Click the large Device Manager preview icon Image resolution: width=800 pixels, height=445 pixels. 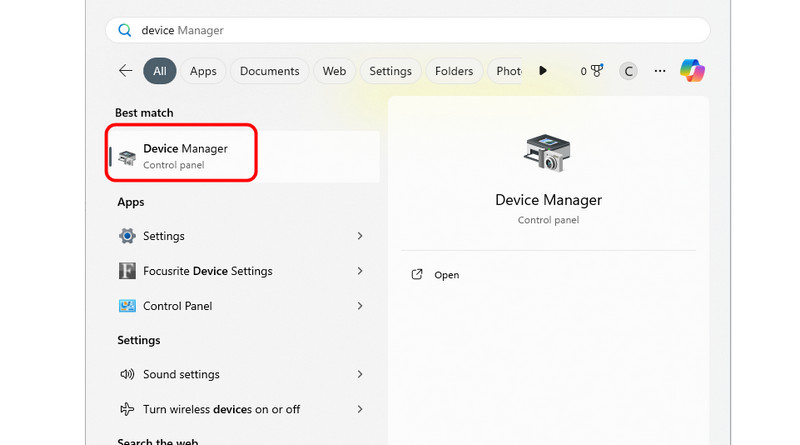tap(548, 154)
